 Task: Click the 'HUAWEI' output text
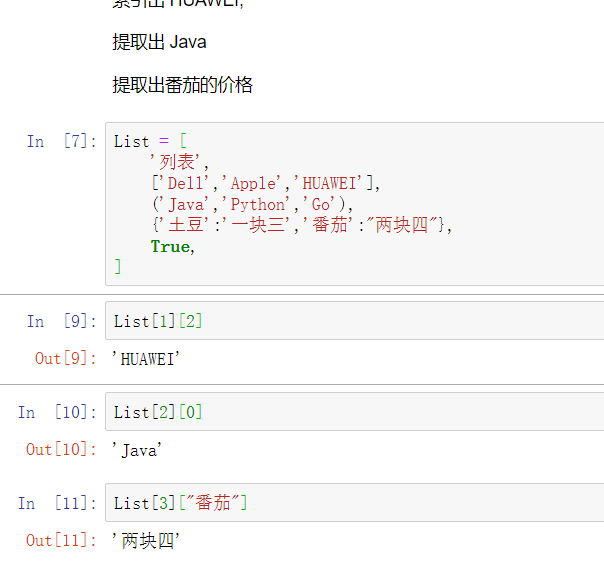click(x=149, y=358)
